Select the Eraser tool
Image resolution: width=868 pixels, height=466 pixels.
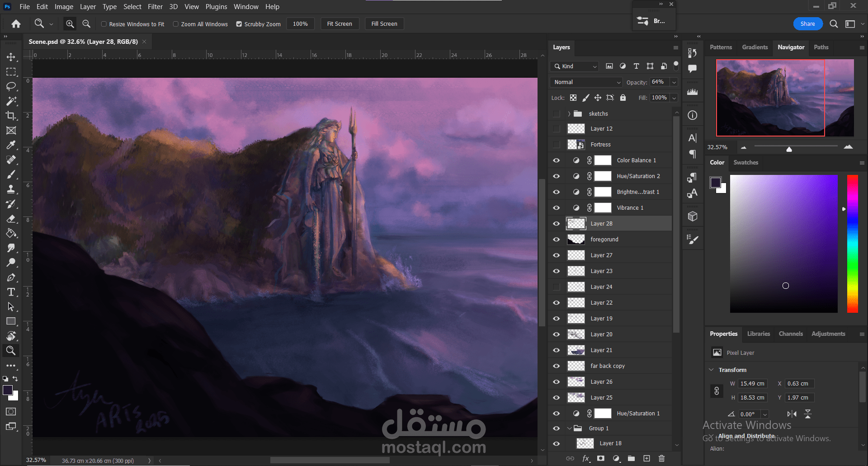(x=11, y=219)
